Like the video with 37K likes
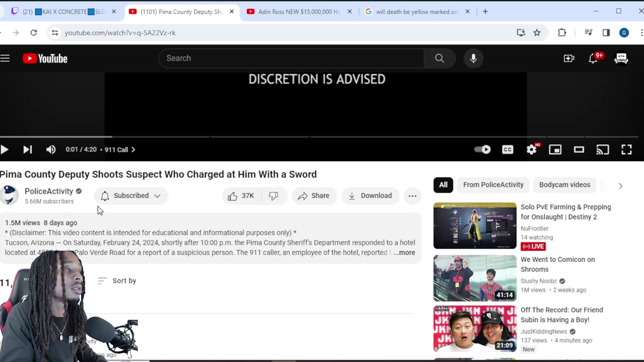644x362 pixels. coord(241,196)
